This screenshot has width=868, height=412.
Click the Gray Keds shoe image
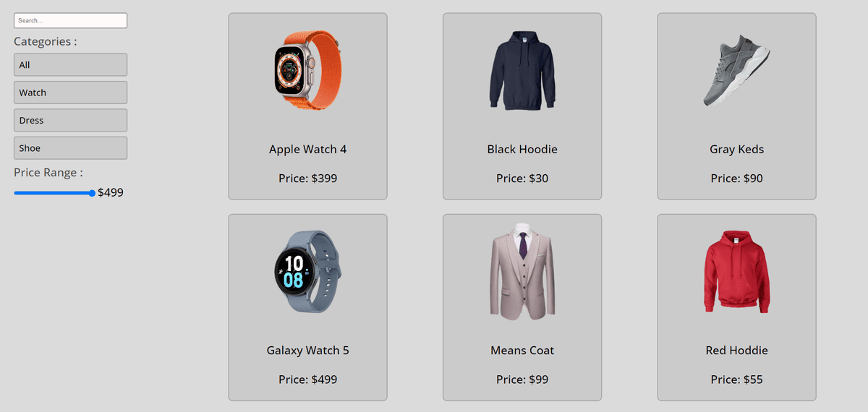pos(736,71)
